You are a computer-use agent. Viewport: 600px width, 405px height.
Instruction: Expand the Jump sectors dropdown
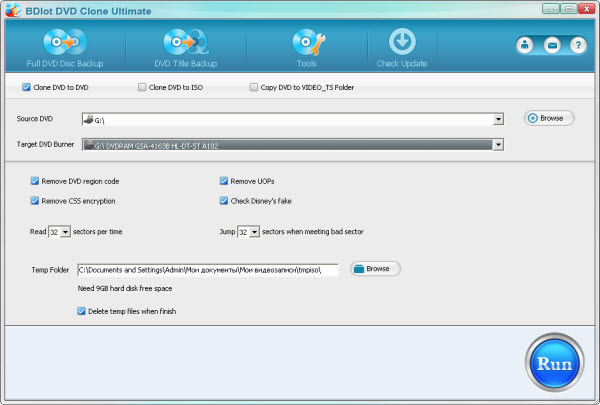pyautogui.click(x=254, y=232)
